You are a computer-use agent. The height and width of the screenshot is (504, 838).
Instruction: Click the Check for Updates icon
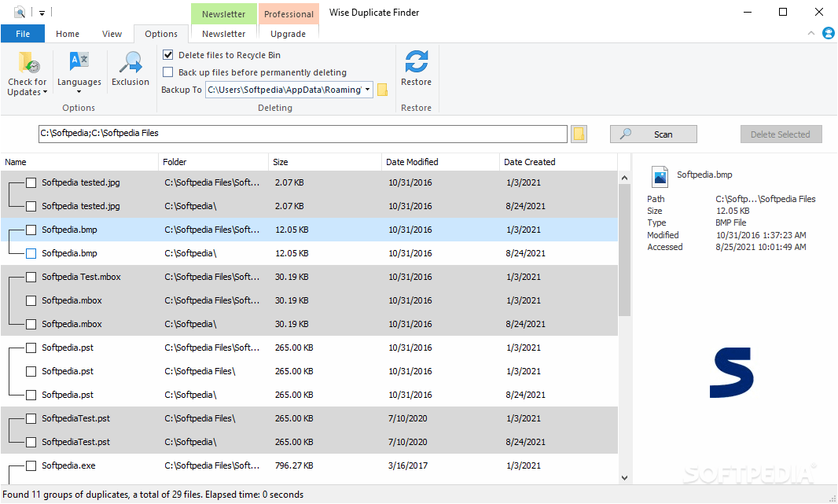[28, 62]
